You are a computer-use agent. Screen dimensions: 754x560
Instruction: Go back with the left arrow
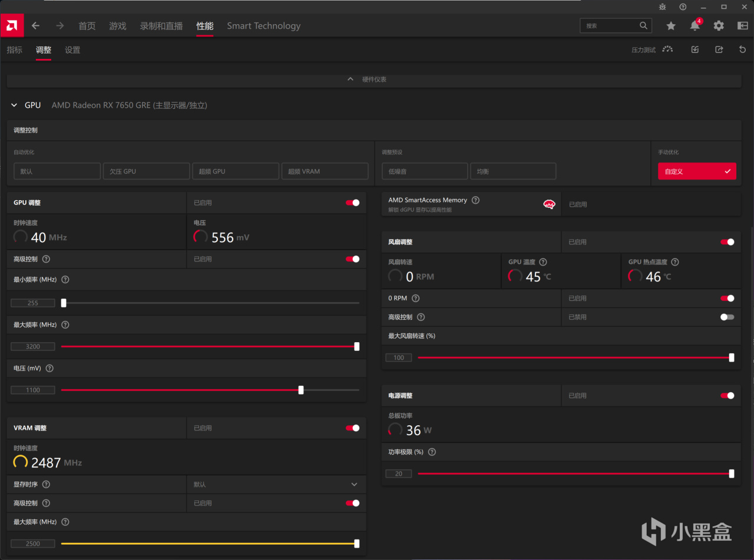[x=35, y=25]
